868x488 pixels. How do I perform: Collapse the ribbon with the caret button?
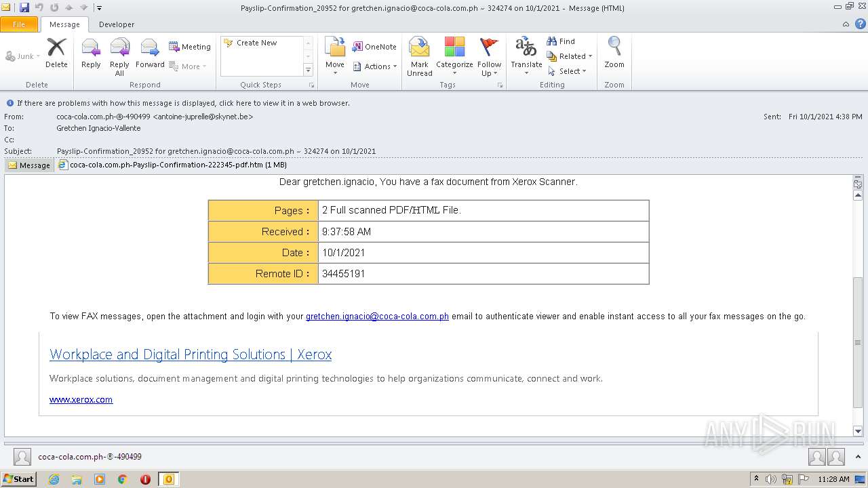coord(846,24)
